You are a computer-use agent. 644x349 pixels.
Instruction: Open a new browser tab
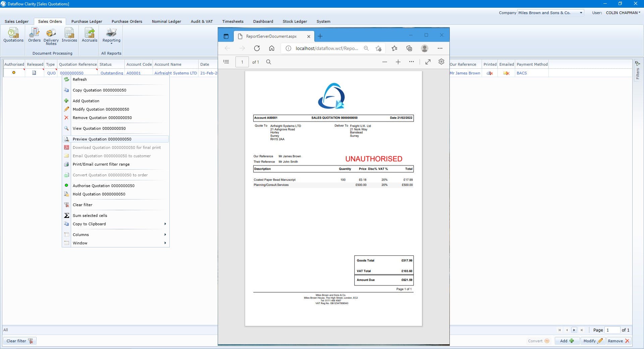[320, 36]
